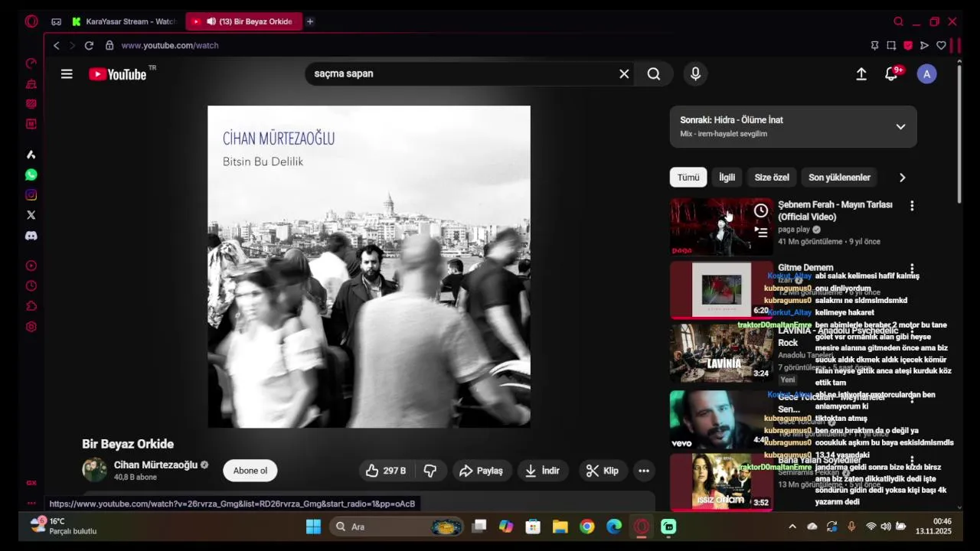This screenshot has width=980, height=551.
Task: Search open tabs with the title bar magnifier
Action: coord(898,21)
